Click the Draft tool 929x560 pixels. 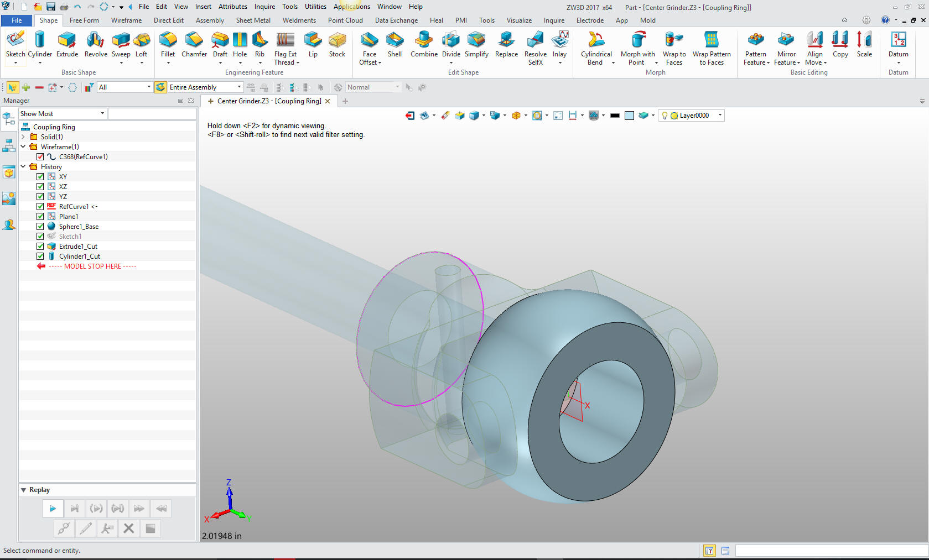(x=220, y=44)
